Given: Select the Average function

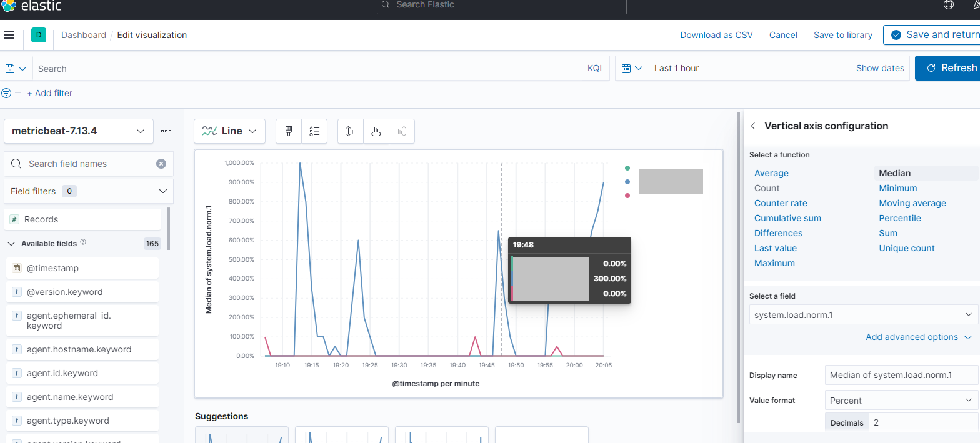Looking at the screenshot, I should [x=771, y=173].
